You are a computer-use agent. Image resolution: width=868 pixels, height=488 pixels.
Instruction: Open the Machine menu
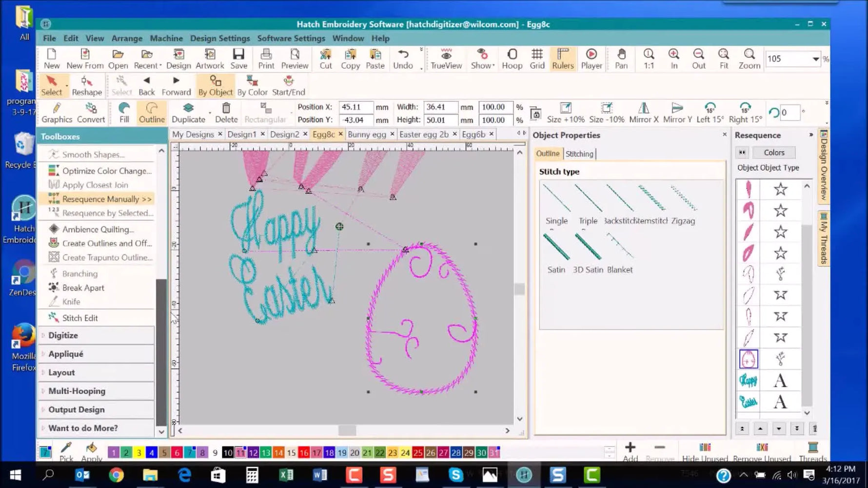tap(166, 38)
